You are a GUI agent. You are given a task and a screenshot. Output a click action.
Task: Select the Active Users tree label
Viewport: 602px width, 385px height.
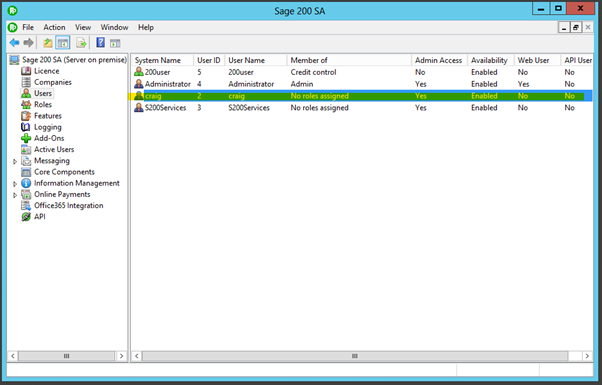[x=54, y=149]
